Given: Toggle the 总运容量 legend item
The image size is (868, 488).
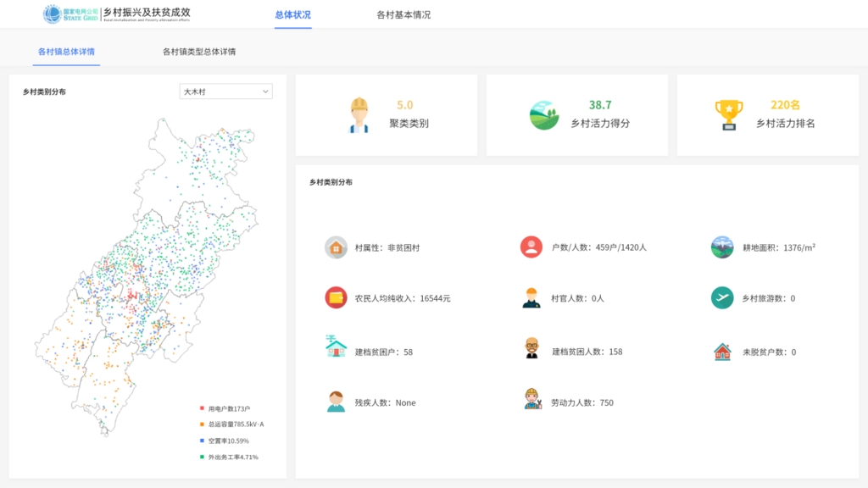Looking at the screenshot, I should pos(229,424).
